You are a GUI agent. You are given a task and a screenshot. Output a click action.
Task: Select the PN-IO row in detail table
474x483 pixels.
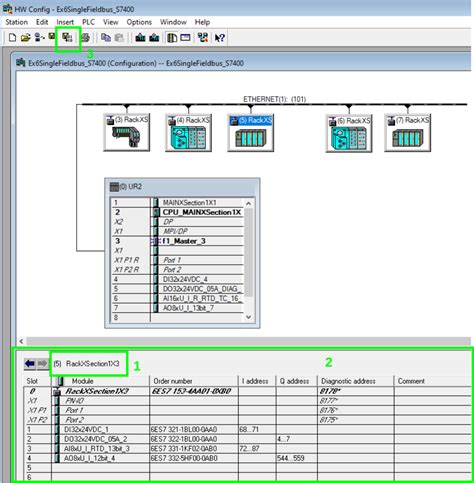click(x=248, y=401)
